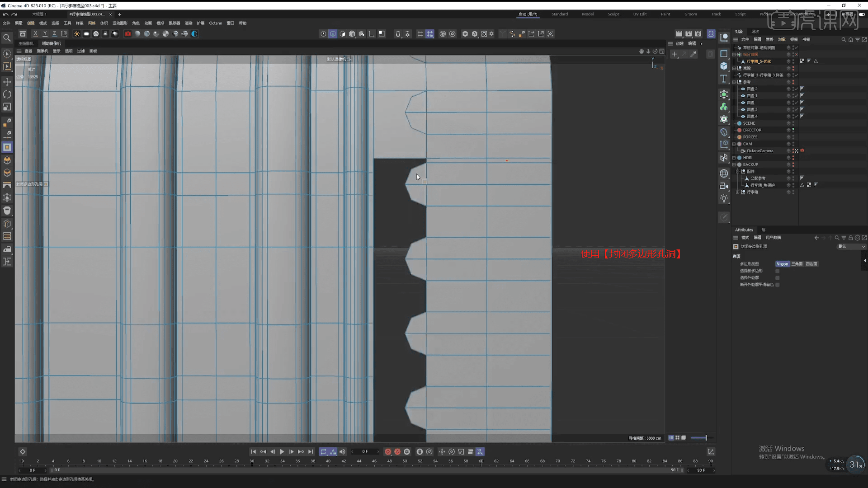Viewport: 868px width, 488px height.
Task: Toggle enable checkmark of 圆盘.2 object
Action: 797,89
